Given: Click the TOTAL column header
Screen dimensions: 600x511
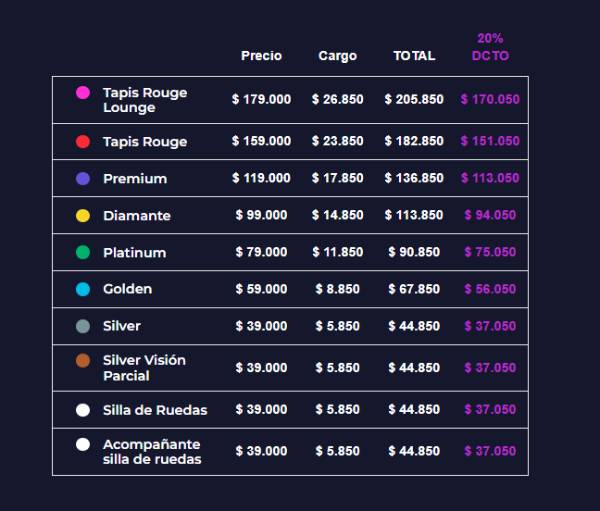Looking at the screenshot, I should (414, 56).
